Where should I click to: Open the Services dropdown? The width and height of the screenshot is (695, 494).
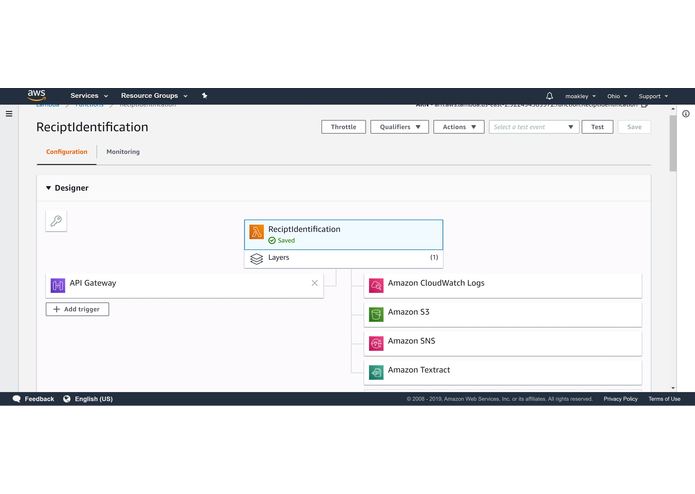89,96
